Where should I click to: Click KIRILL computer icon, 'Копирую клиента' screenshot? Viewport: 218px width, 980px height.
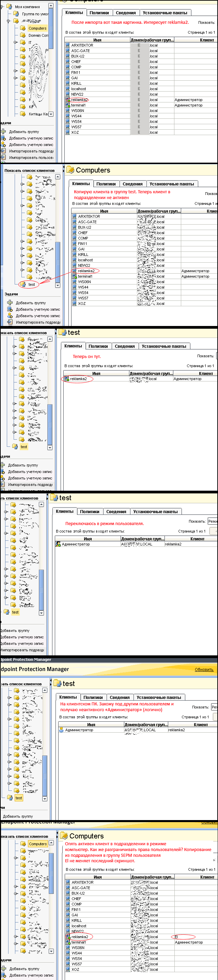point(75,254)
